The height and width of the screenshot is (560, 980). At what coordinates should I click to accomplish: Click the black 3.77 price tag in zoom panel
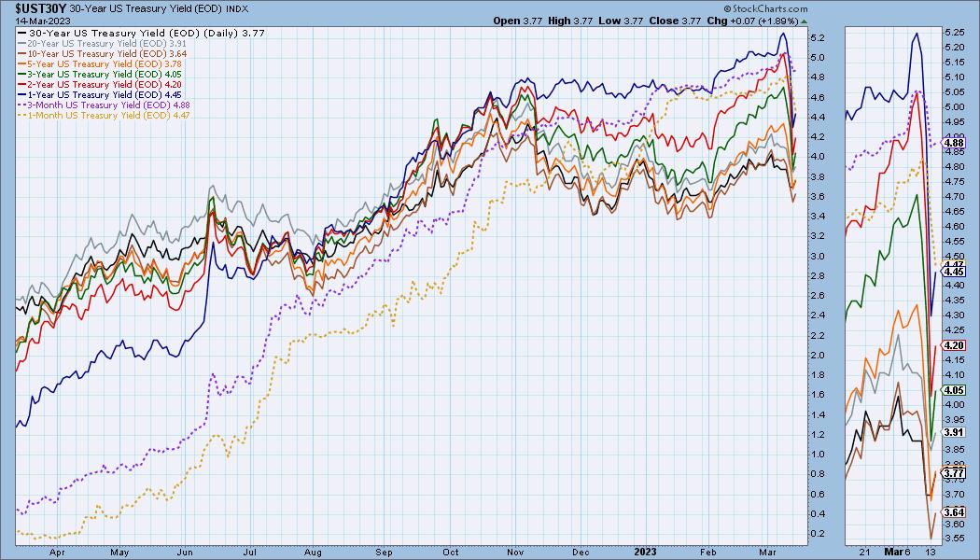tap(955, 473)
